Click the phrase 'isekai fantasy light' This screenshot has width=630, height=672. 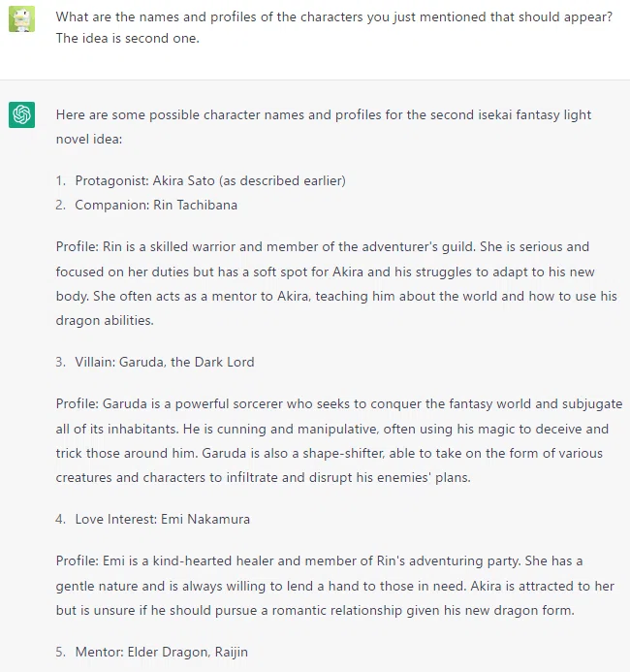point(534,114)
